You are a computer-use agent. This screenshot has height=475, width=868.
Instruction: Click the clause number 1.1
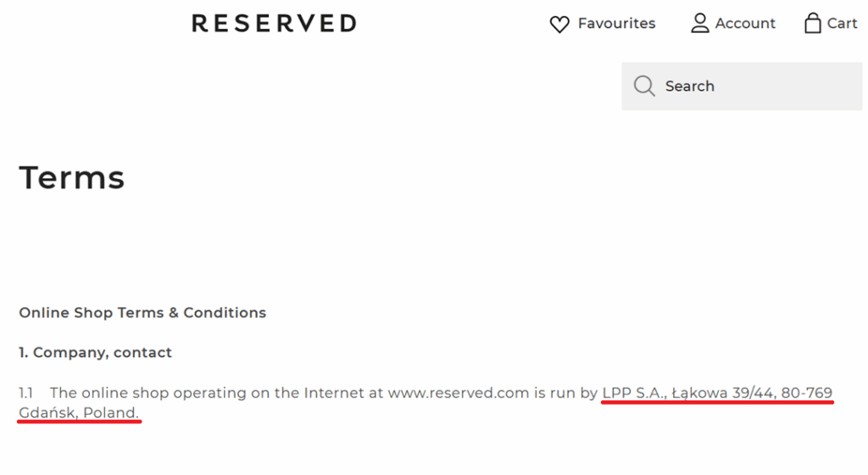(x=26, y=393)
